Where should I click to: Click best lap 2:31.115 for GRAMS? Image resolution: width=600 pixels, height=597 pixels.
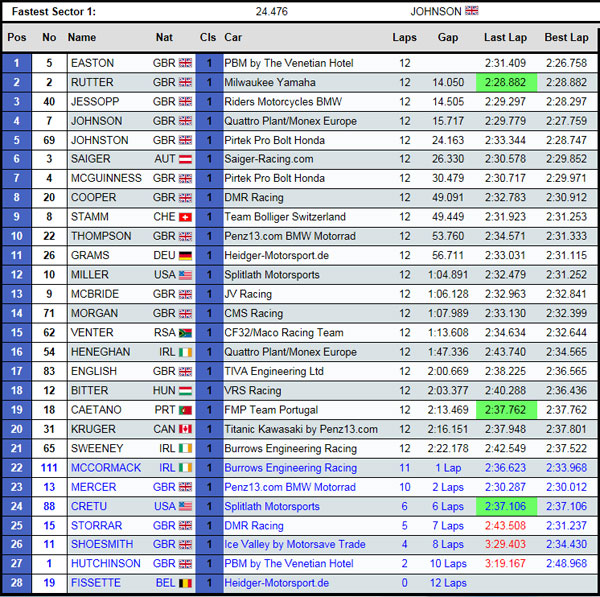(566, 256)
